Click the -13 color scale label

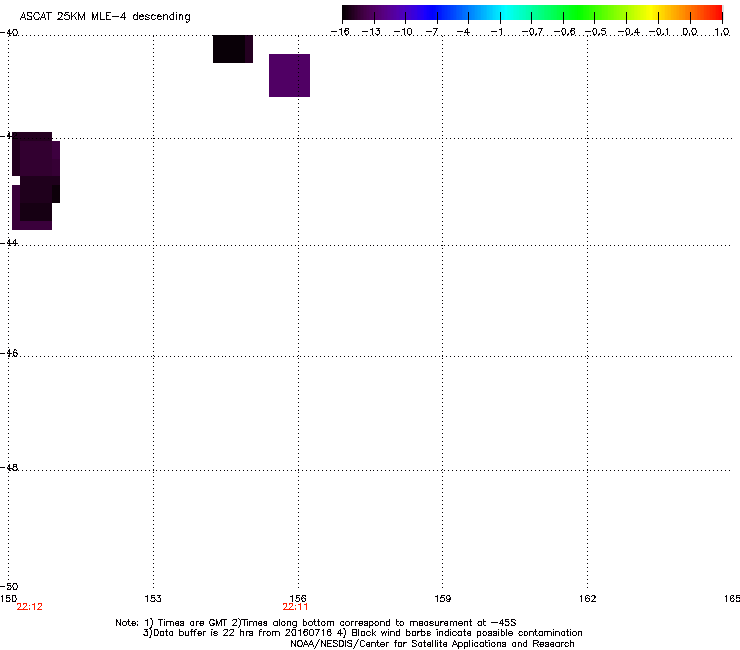371,32
